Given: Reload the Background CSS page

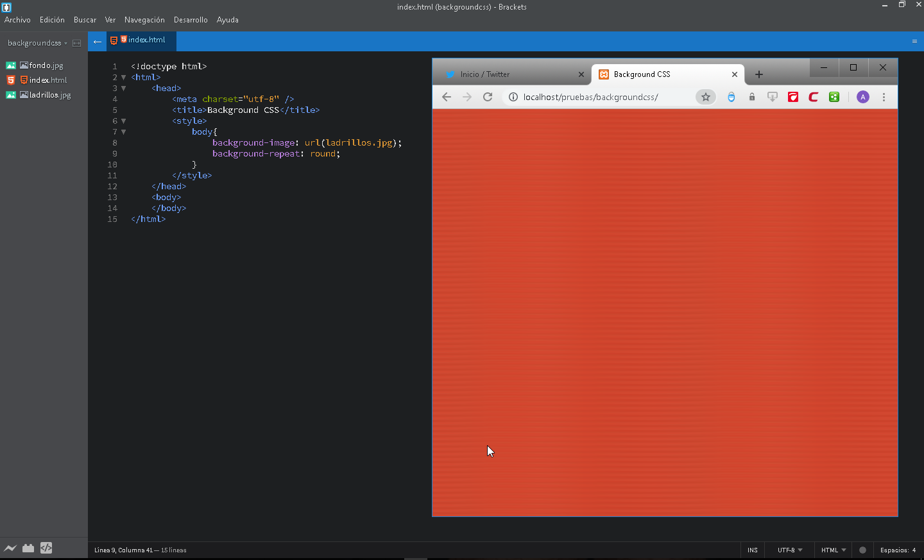Looking at the screenshot, I should [487, 97].
